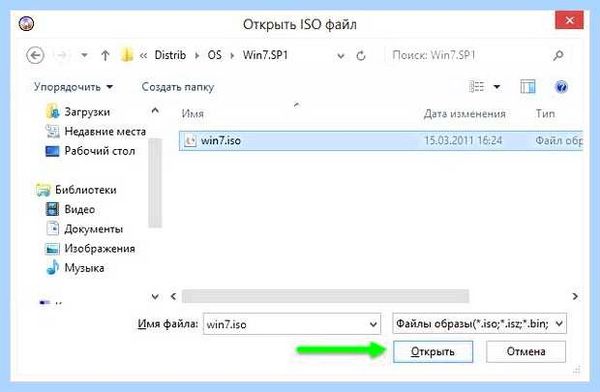Click the folder icon in address bar

pyautogui.click(x=127, y=55)
